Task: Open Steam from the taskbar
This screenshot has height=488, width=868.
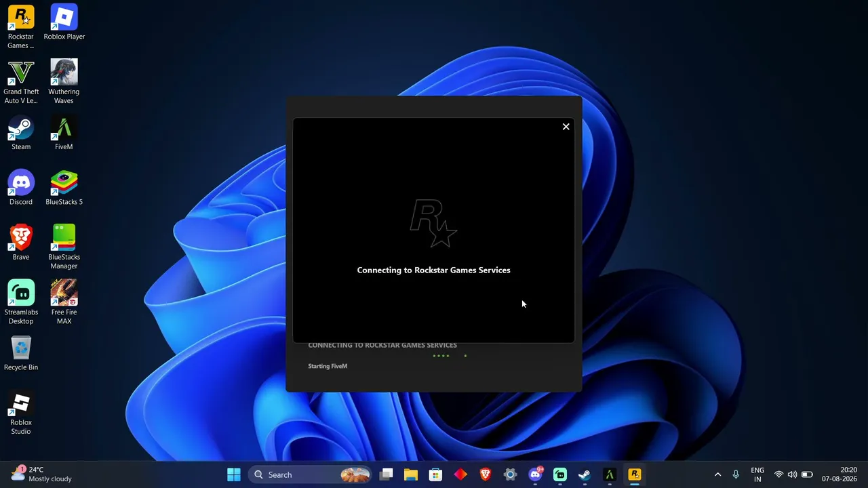Action: (x=584, y=474)
